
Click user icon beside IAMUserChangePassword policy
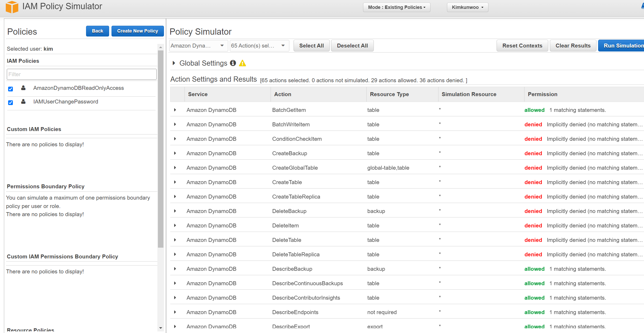pyautogui.click(x=23, y=102)
